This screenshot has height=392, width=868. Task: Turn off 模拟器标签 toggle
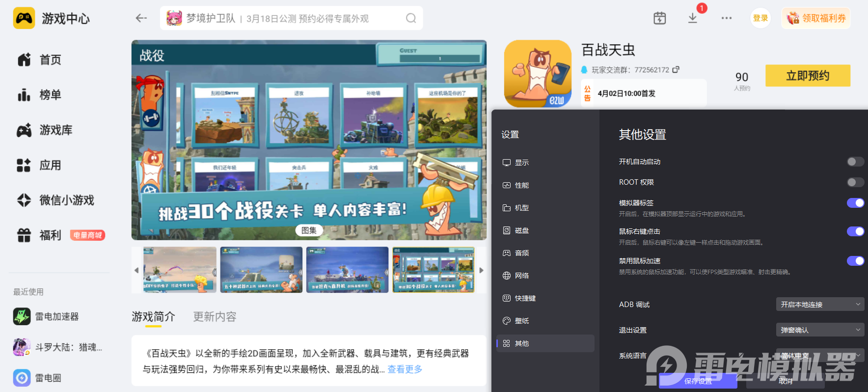pos(855,203)
